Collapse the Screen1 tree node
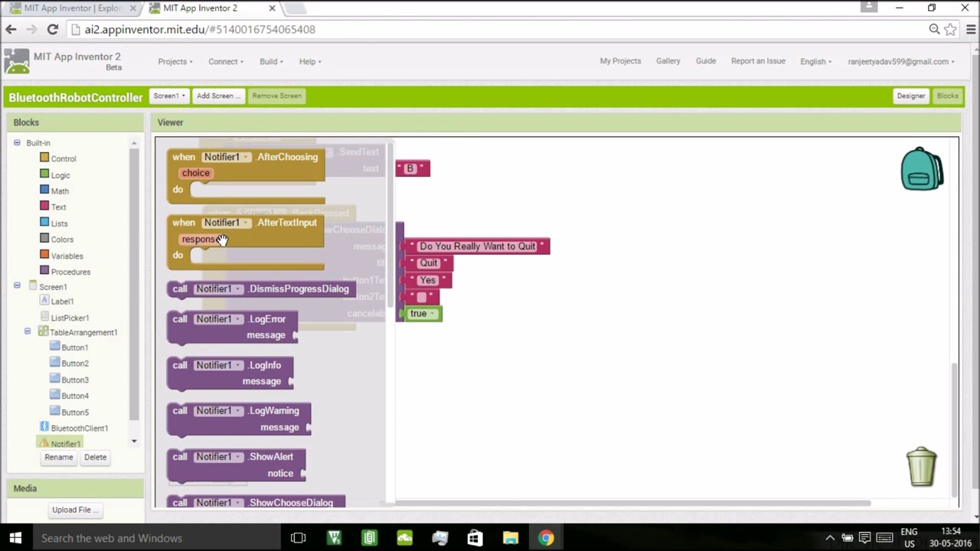The height and width of the screenshot is (551, 980). (17, 286)
